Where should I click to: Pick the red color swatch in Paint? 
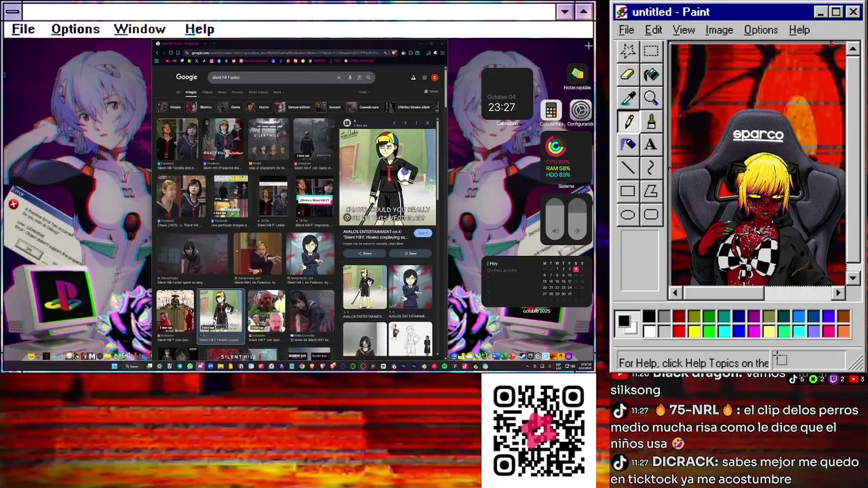click(679, 331)
